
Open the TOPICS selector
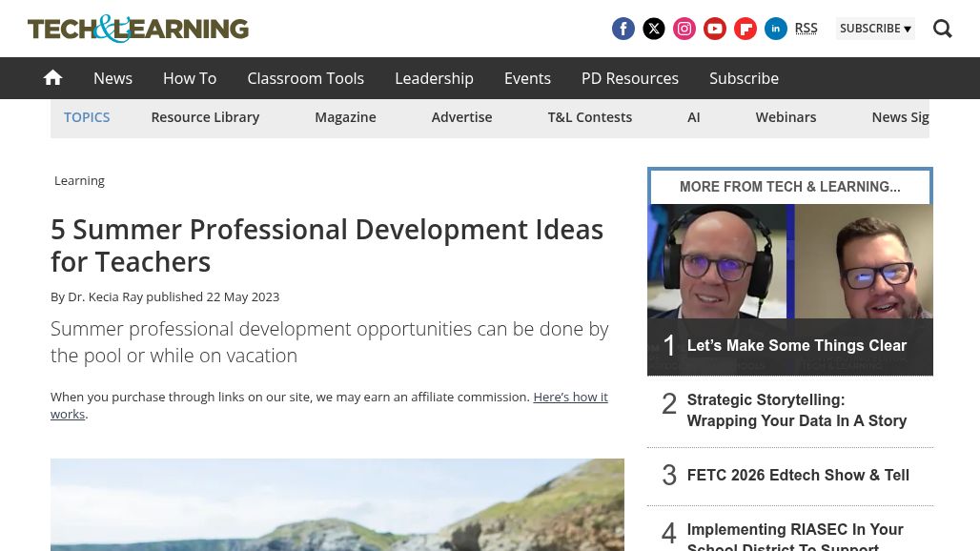coord(87,116)
